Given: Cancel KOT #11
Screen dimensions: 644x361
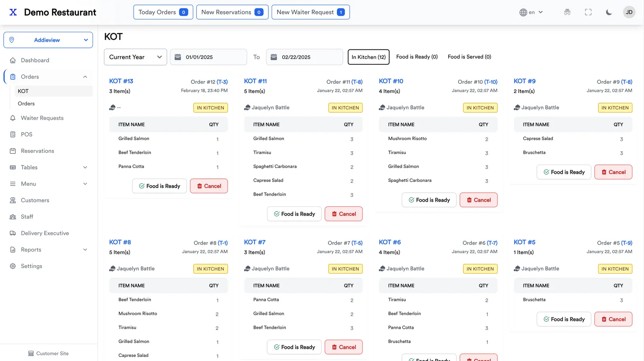Looking at the screenshot, I should point(344,214).
